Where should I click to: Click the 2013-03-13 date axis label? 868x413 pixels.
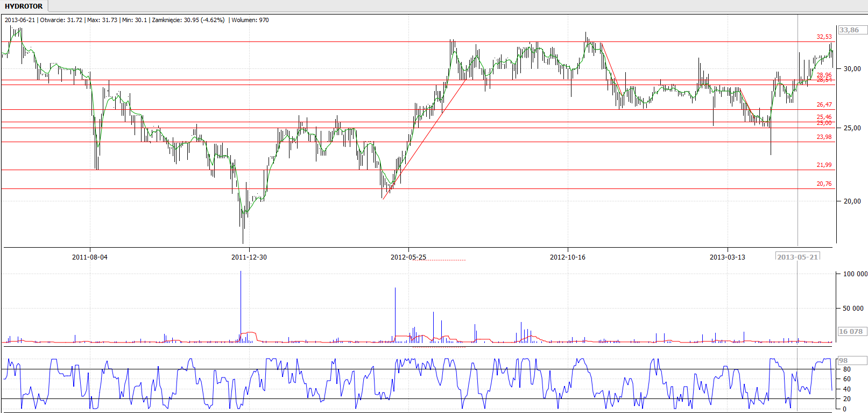[728, 257]
